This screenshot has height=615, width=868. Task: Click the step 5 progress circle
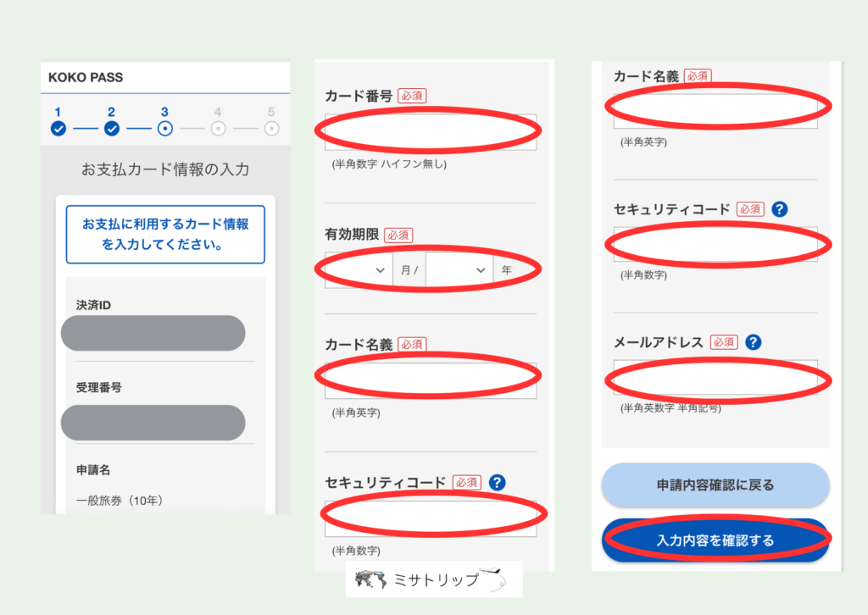click(271, 129)
